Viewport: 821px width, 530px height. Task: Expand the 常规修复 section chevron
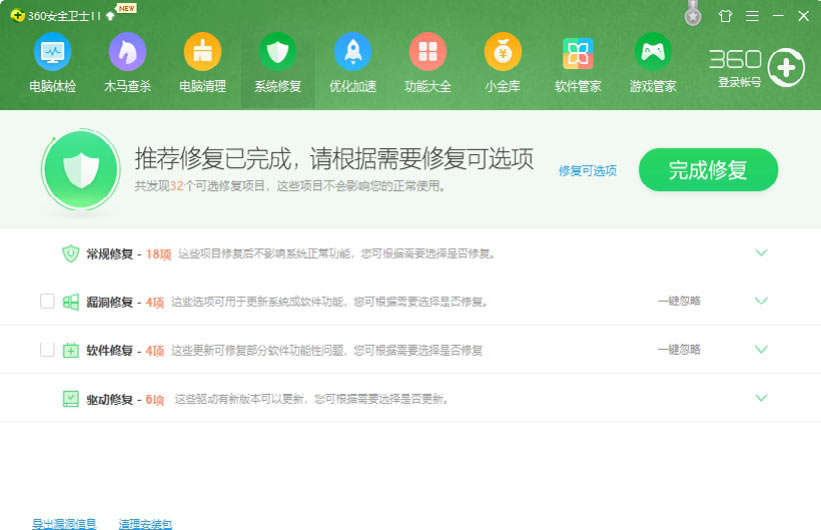tap(761, 253)
